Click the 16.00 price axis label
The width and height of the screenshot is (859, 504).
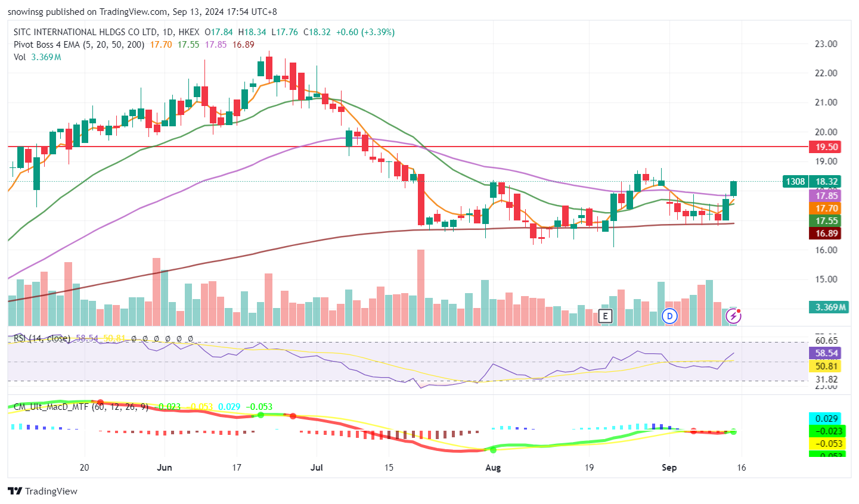tap(826, 250)
